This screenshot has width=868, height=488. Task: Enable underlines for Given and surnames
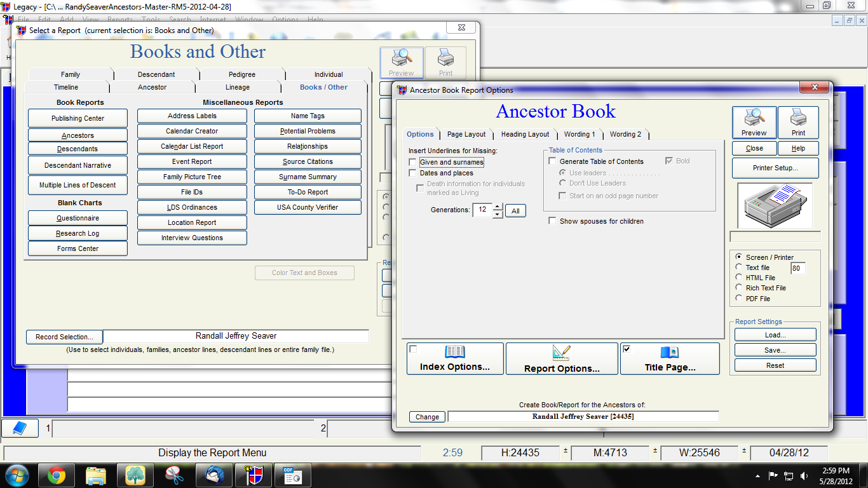point(413,163)
